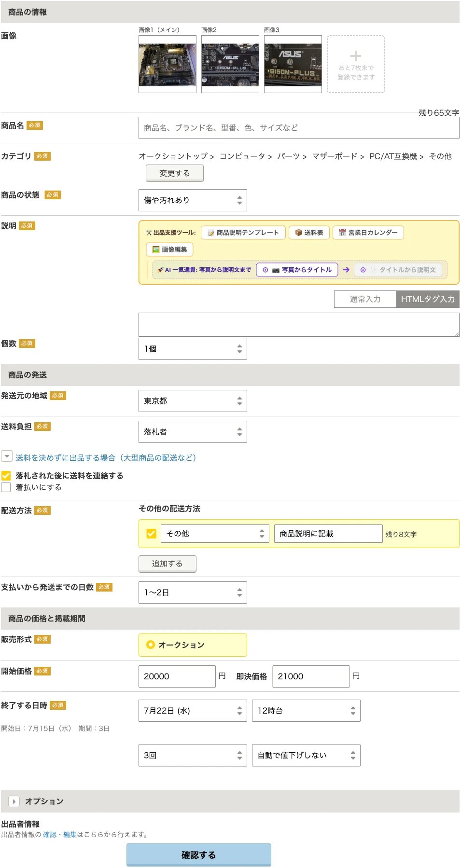Switch to HTMLタグ入力 tab
The width and height of the screenshot is (461, 868).
coord(428,299)
